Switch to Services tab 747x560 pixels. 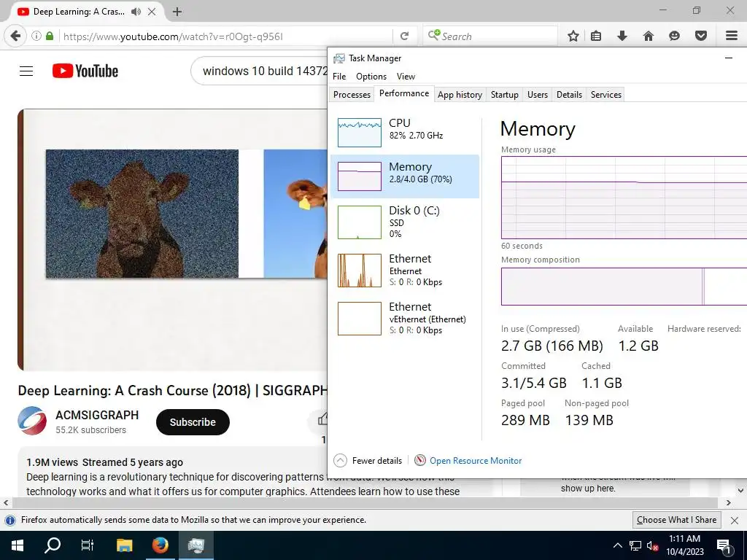coord(606,94)
